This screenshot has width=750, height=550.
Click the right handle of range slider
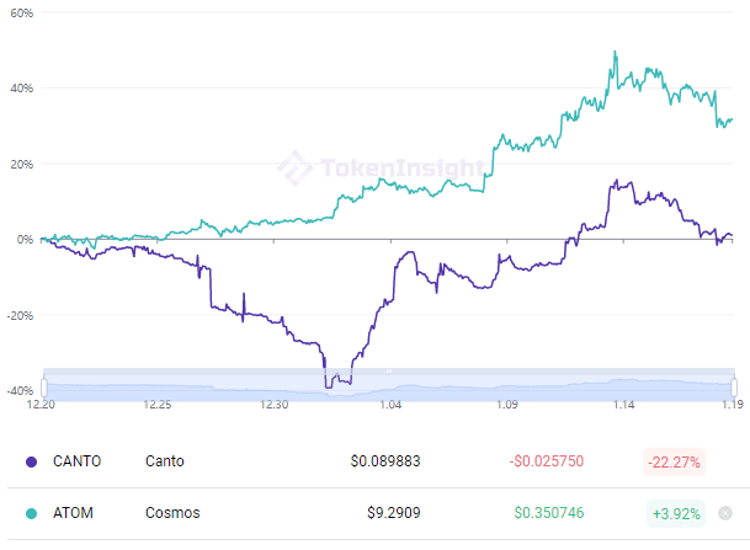tap(734, 385)
